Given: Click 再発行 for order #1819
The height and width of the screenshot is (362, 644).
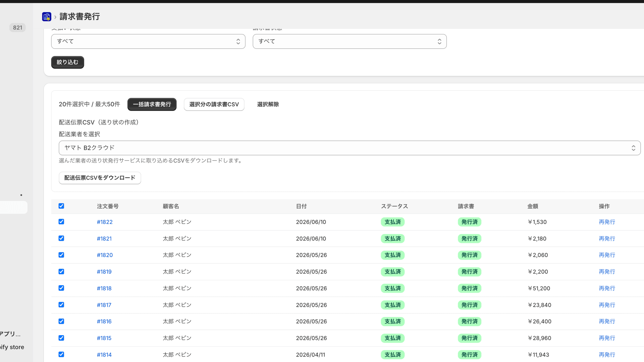Looking at the screenshot, I should pos(607,272).
